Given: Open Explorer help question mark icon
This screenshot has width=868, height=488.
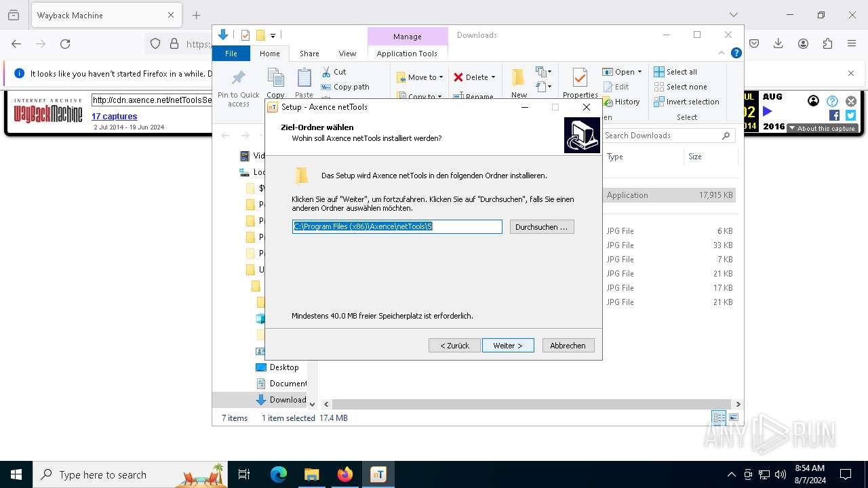Looking at the screenshot, I should pos(736,53).
